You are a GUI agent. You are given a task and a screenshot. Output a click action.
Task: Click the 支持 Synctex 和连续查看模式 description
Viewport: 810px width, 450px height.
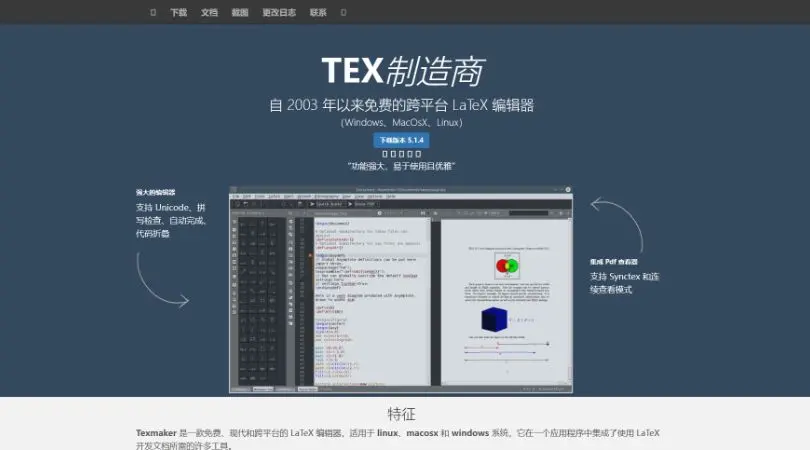pyautogui.click(x=625, y=283)
